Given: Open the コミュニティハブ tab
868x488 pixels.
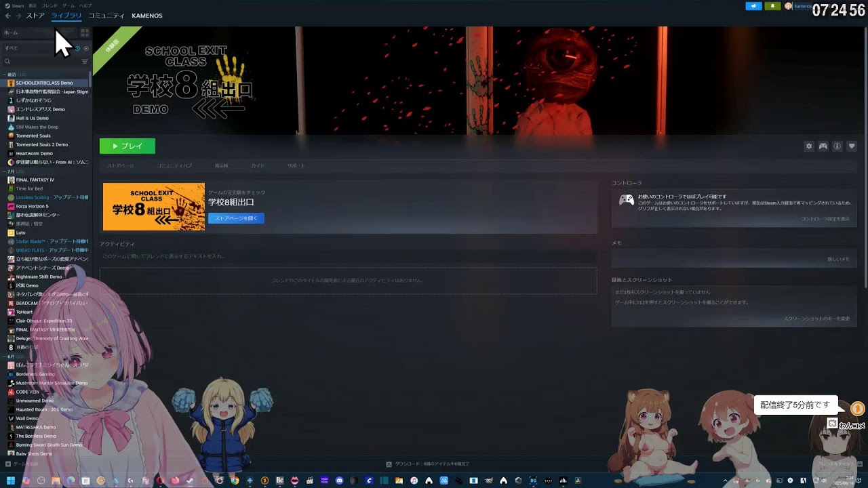Looking at the screenshot, I should [x=174, y=165].
